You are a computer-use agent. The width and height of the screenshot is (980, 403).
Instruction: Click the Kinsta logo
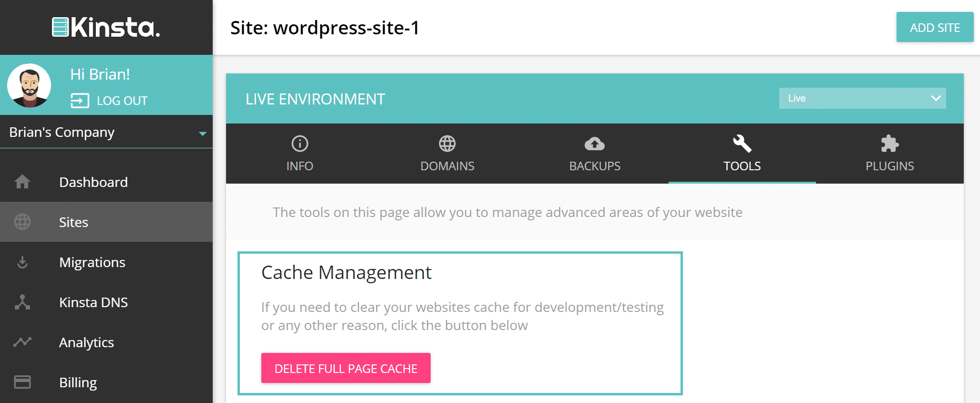click(x=106, y=27)
